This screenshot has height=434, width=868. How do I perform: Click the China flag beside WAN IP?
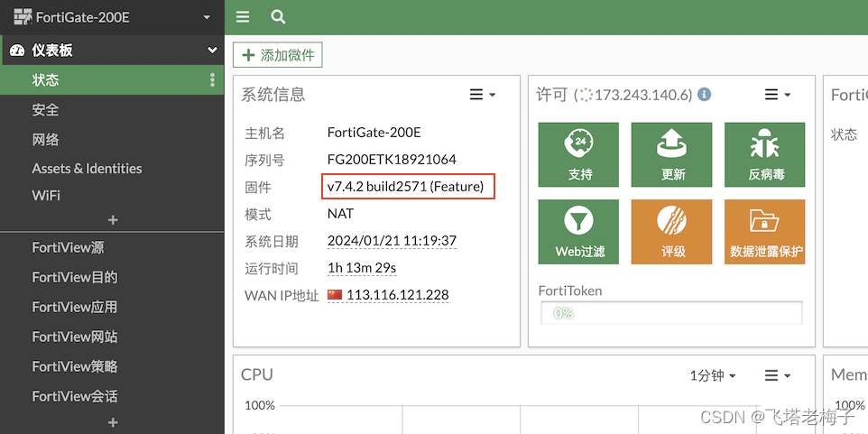[x=335, y=295]
